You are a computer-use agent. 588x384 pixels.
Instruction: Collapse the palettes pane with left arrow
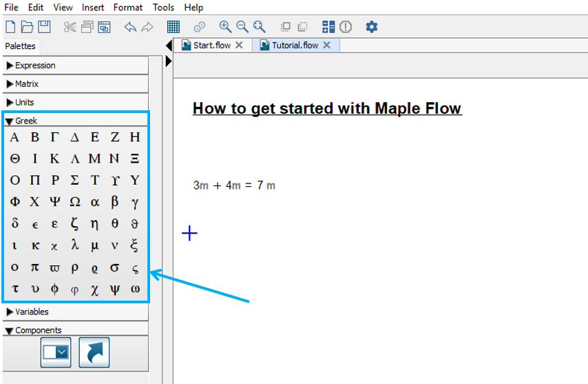pos(169,46)
